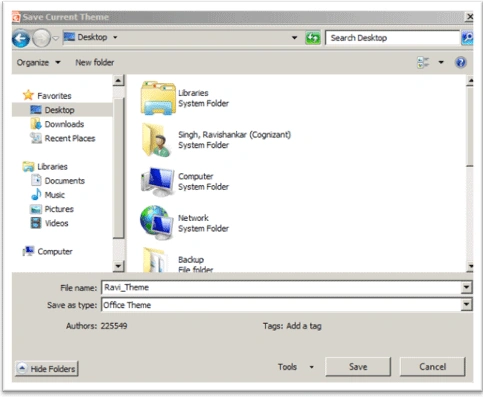Open recent locations arrow beside Forward button
This screenshot has height=397, width=483.
(56, 38)
